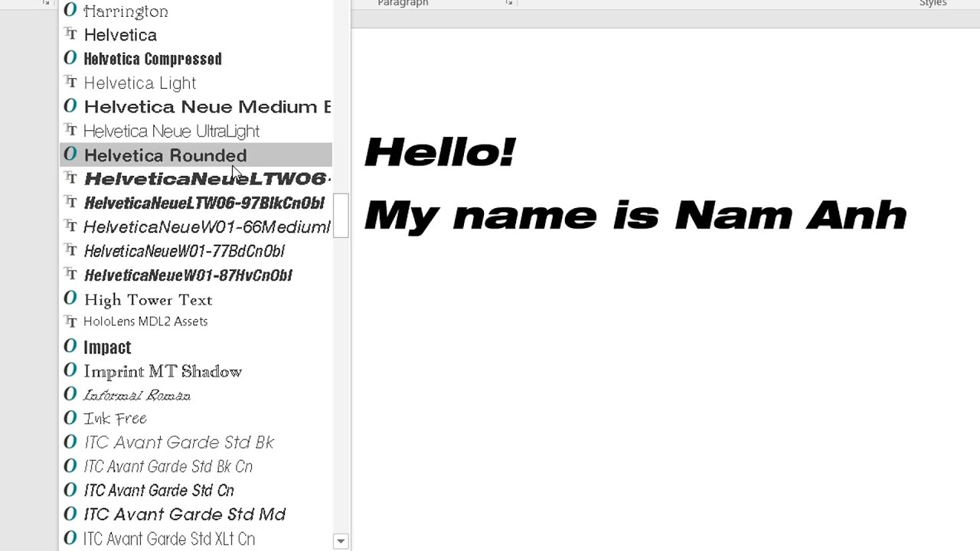Click the font list scroll-down arrow
This screenshot has width=980, height=551.
tap(341, 541)
